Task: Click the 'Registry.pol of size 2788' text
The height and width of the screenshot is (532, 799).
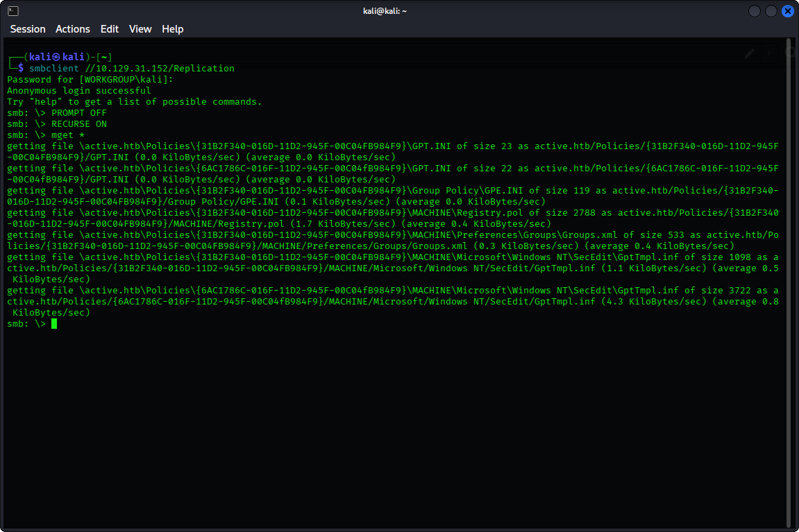Action: pyautogui.click(x=526, y=213)
